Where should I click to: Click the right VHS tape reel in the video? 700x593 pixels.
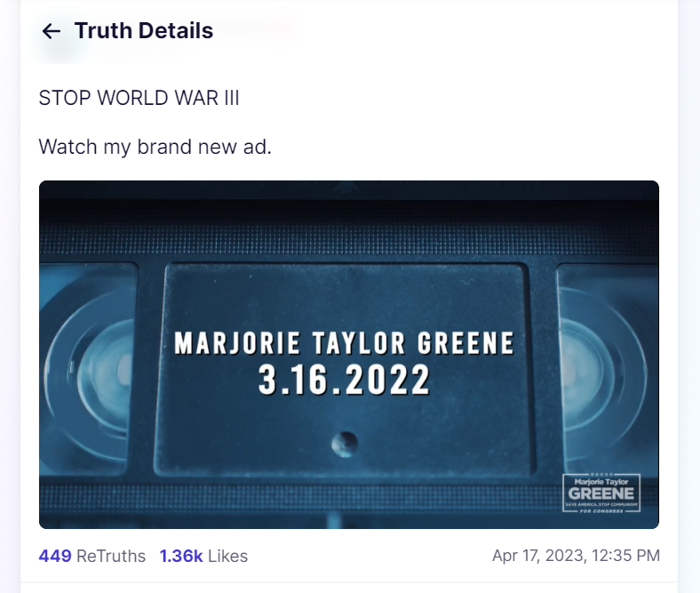pyautogui.click(x=606, y=369)
